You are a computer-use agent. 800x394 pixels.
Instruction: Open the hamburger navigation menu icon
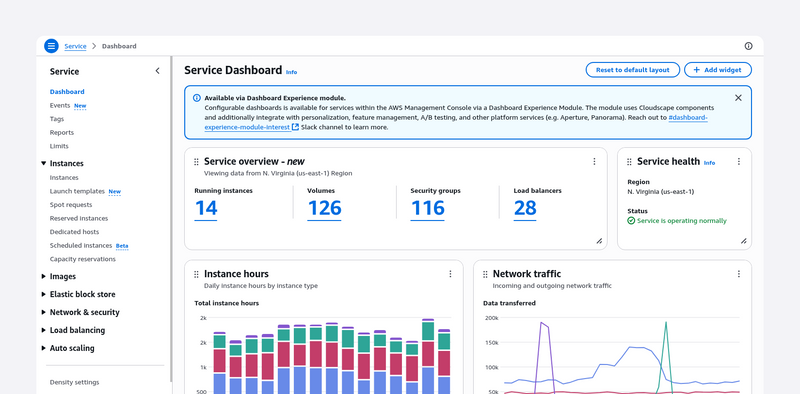click(51, 46)
